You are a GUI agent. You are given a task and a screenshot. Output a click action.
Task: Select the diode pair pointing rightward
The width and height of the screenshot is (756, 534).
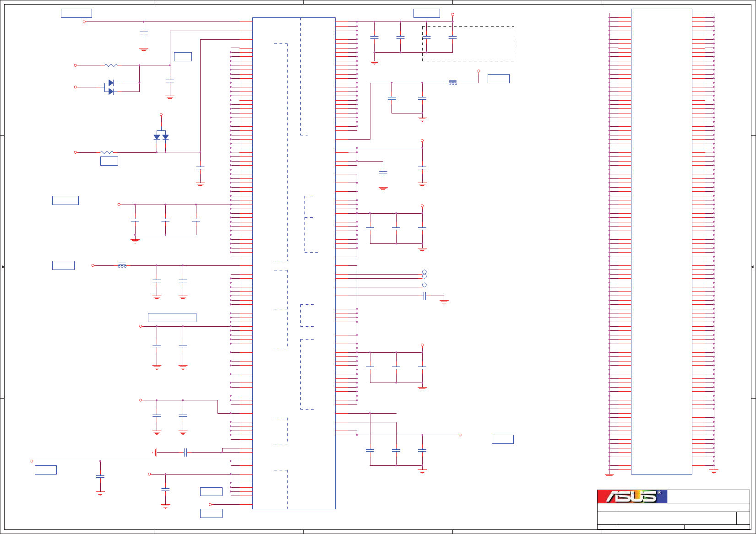(x=111, y=87)
